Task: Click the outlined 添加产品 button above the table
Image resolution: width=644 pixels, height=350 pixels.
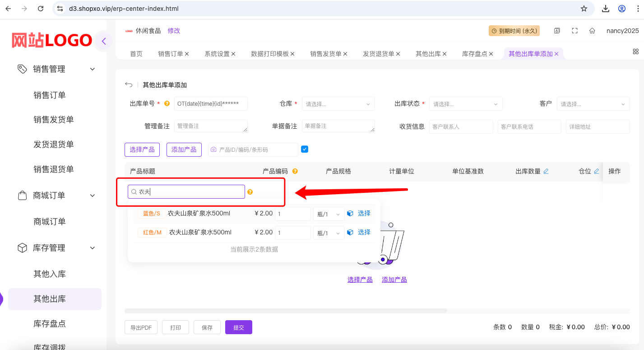Action: coord(184,149)
